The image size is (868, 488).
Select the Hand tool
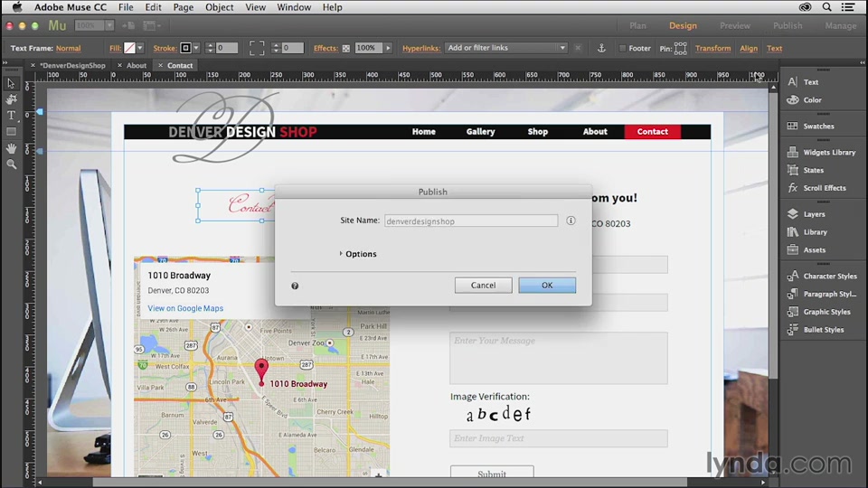[x=11, y=148]
